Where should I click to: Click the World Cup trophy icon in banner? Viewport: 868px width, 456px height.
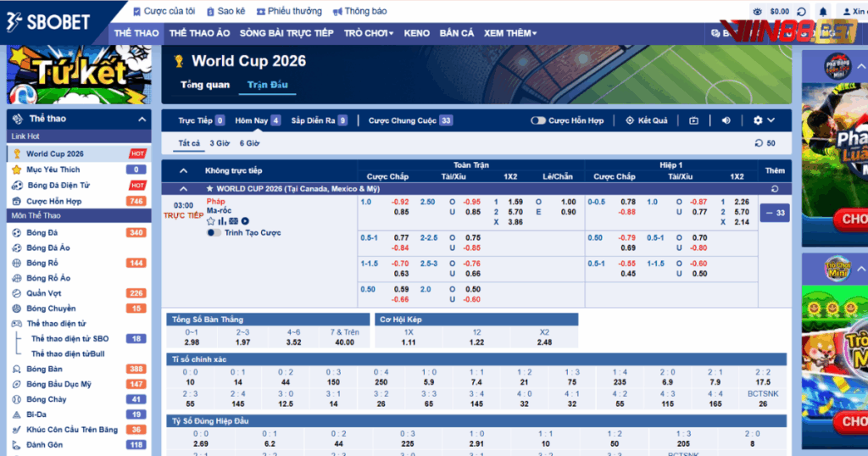[178, 61]
